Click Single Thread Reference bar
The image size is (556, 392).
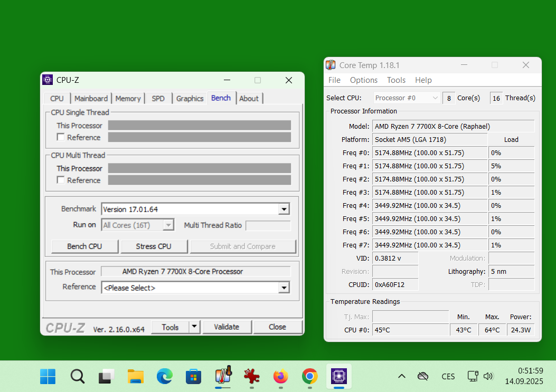tap(200, 137)
